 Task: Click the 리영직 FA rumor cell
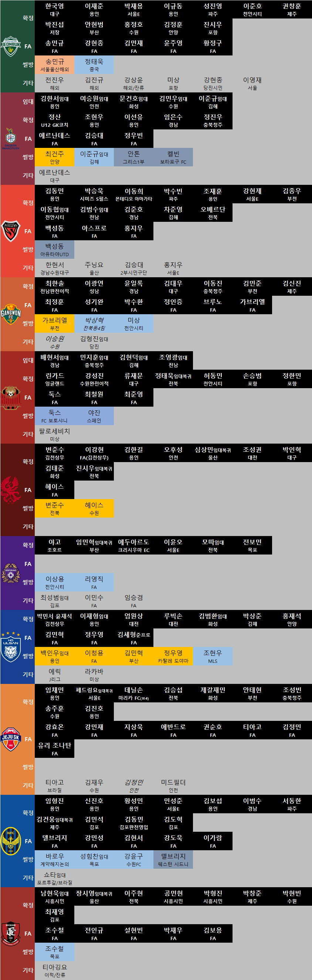[x=94, y=583]
